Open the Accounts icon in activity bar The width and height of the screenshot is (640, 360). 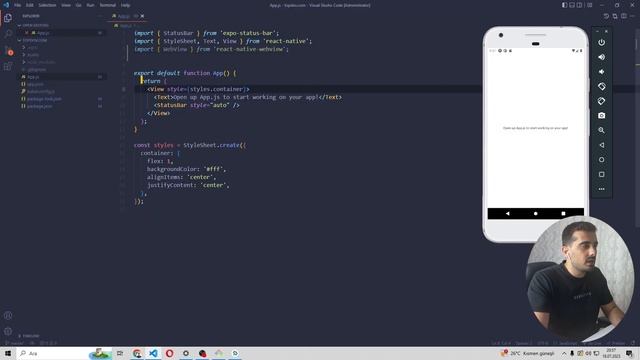tap(8, 316)
